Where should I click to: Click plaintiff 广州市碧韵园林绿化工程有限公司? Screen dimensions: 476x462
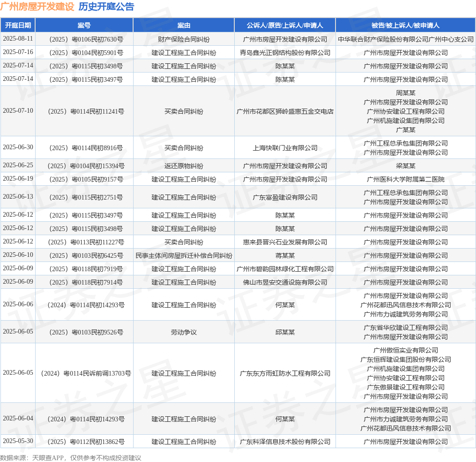point(285,269)
